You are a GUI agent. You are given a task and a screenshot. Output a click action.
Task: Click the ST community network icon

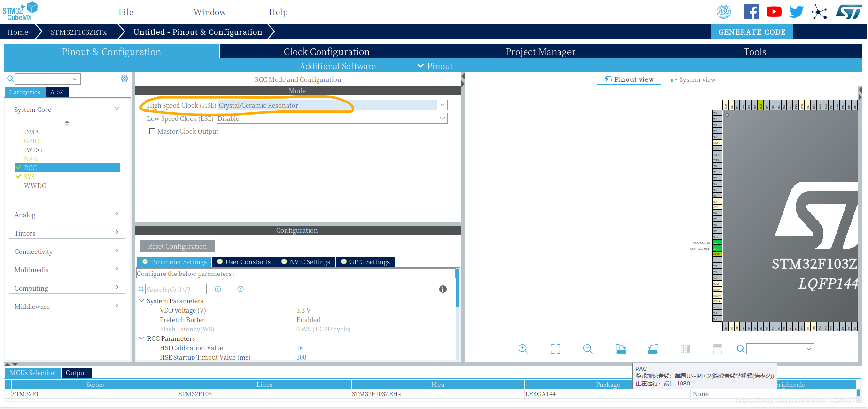pyautogui.click(x=819, y=12)
